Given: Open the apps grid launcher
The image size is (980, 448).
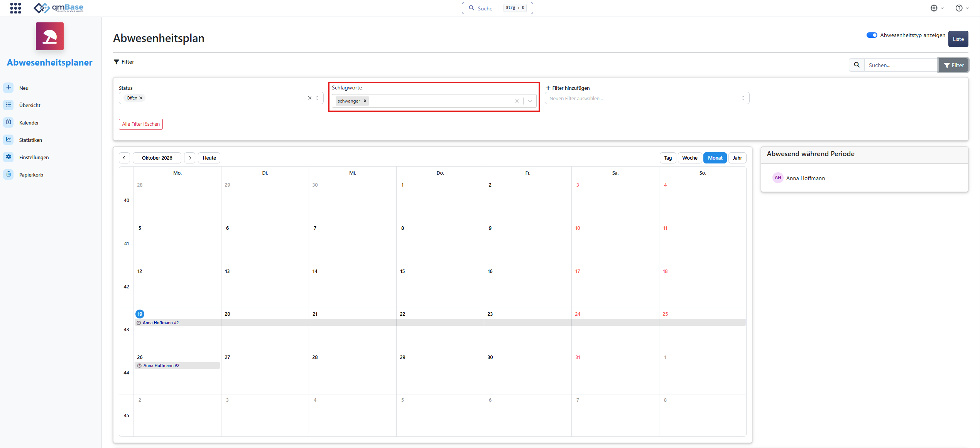Looking at the screenshot, I should tap(15, 8).
